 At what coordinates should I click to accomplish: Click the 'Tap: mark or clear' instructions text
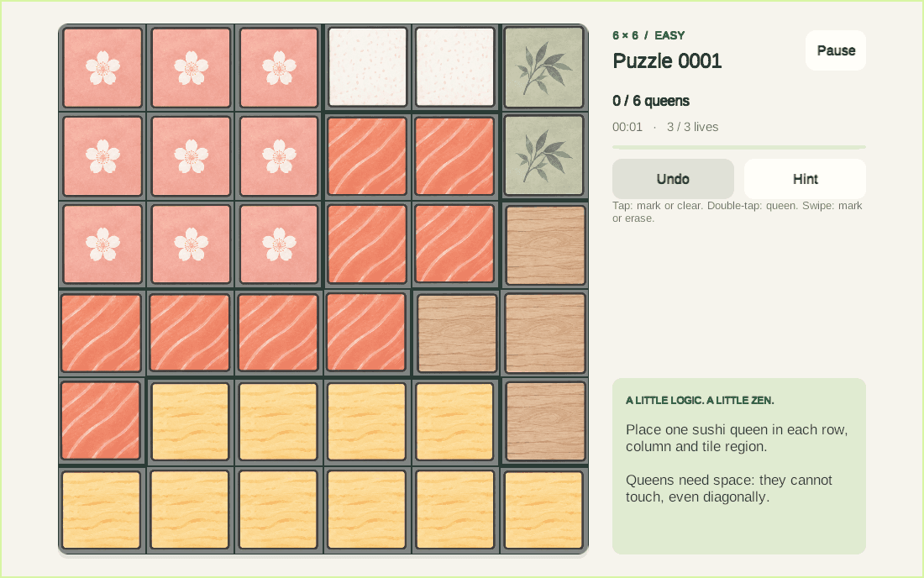point(738,212)
